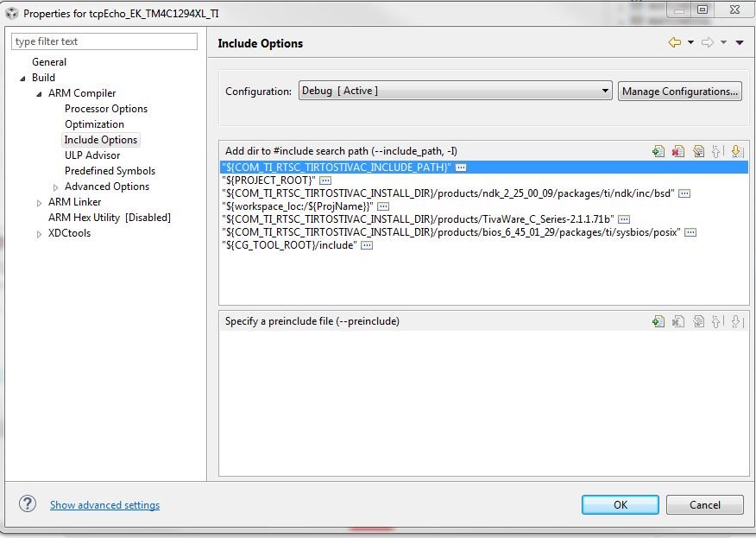Collapse the Build tree node
Viewport: 756px width, 538px height.
22,79
